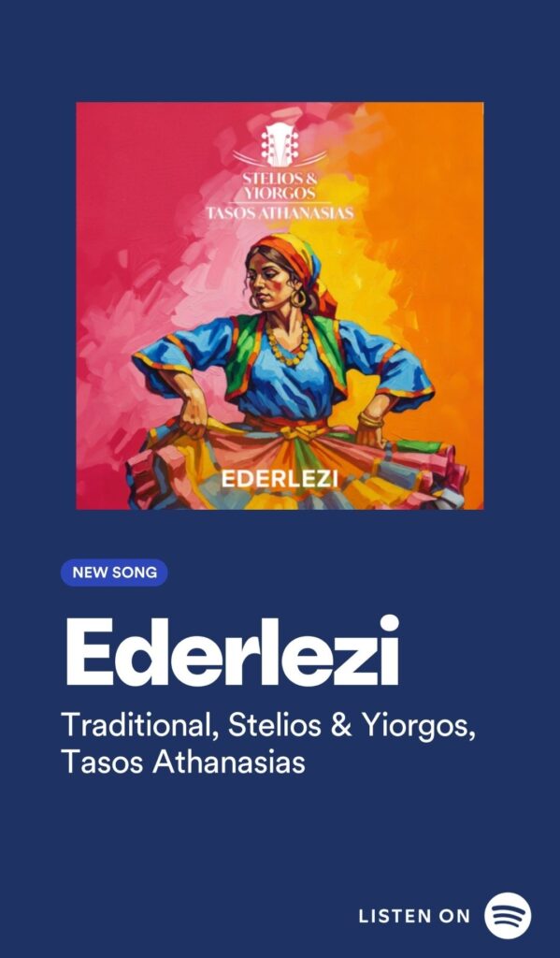Screen dimensions: 560x958
Task: Click the guitar headstock logo on the cover
Action: click(x=280, y=145)
